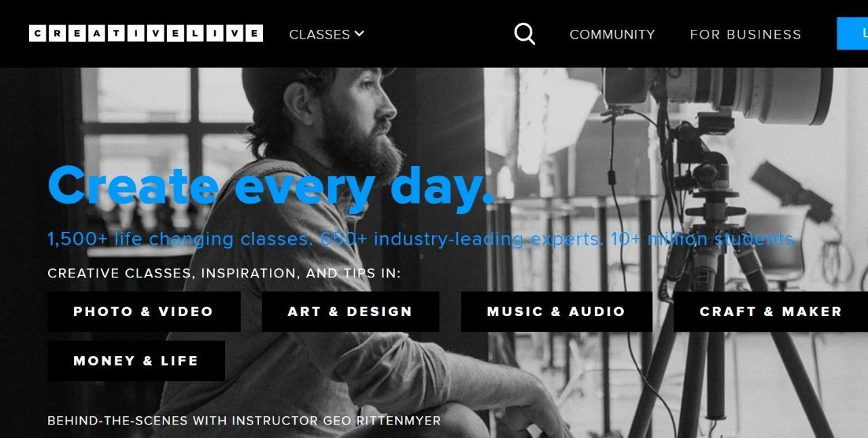Click the '10+ million students' text
This screenshot has height=438, width=868.
[x=704, y=239]
